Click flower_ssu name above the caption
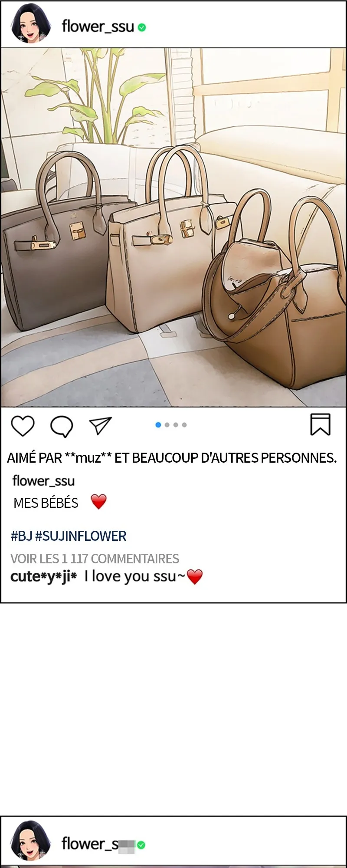Screen dimensions: 347x868 click(43, 481)
